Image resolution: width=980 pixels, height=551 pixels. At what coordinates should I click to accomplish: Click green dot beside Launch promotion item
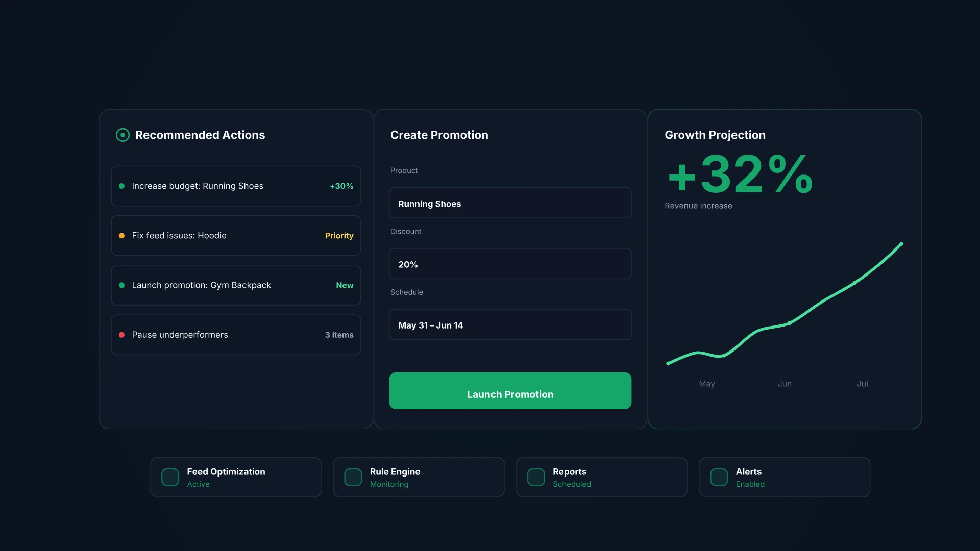coord(121,285)
